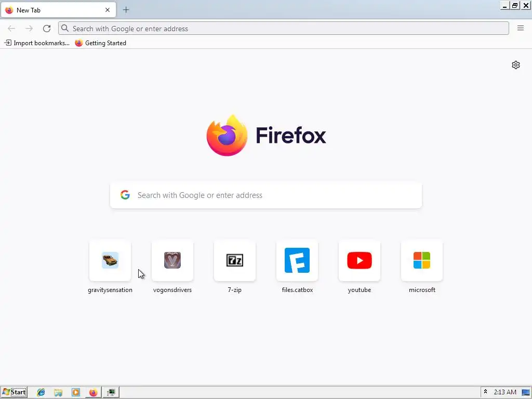Launch Internet Explorer from taskbar
The width and height of the screenshot is (532, 399).
click(x=41, y=393)
